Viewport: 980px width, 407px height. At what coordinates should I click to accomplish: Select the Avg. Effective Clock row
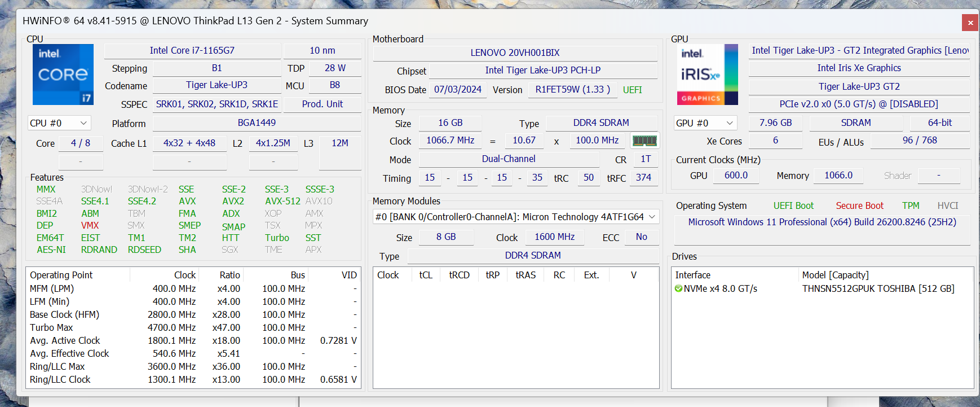click(193, 353)
